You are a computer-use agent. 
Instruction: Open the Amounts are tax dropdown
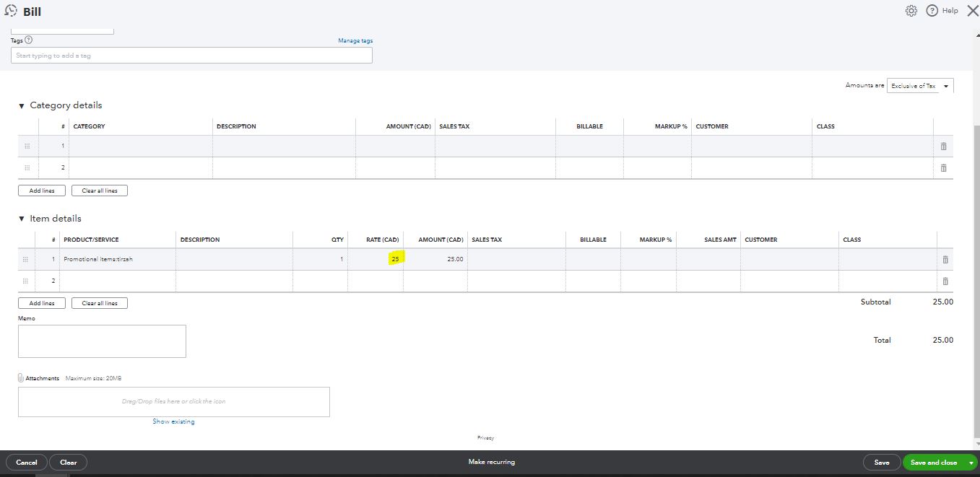click(920, 86)
